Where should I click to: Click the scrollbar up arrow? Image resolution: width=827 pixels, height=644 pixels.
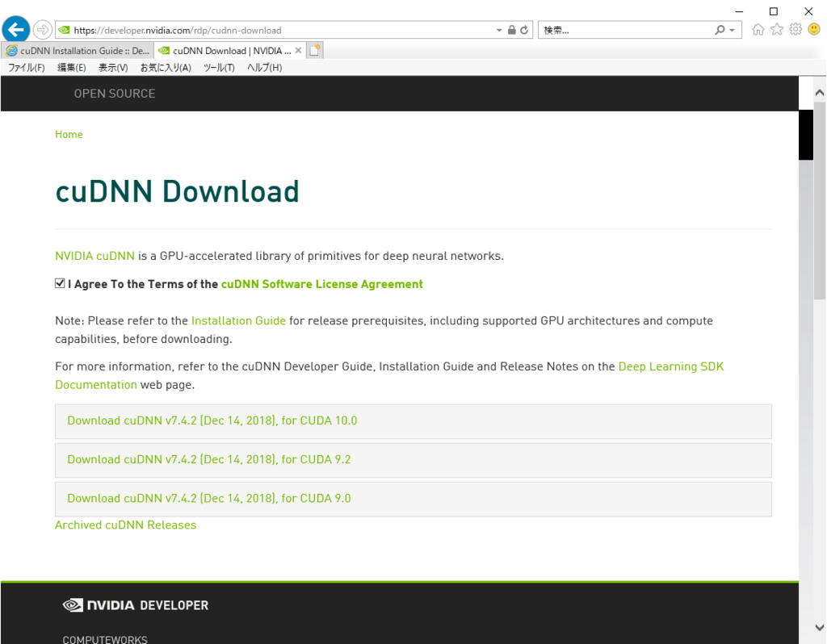coord(819,93)
